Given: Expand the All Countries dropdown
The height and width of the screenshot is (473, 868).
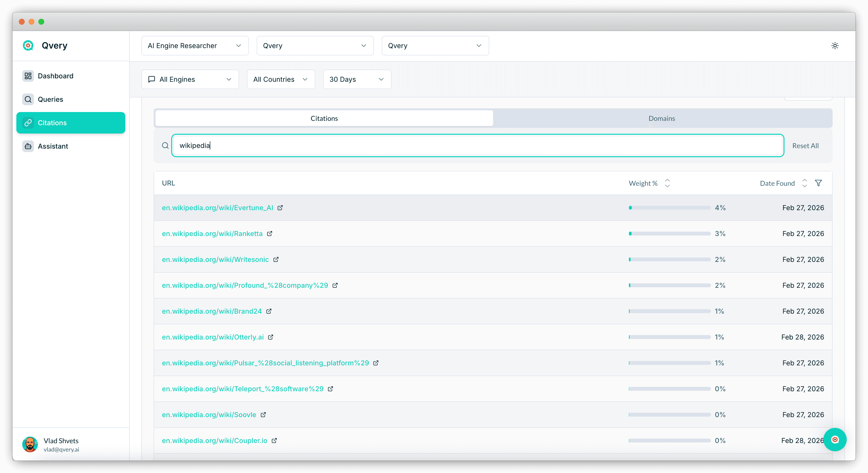Looking at the screenshot, I should point(281,80).
